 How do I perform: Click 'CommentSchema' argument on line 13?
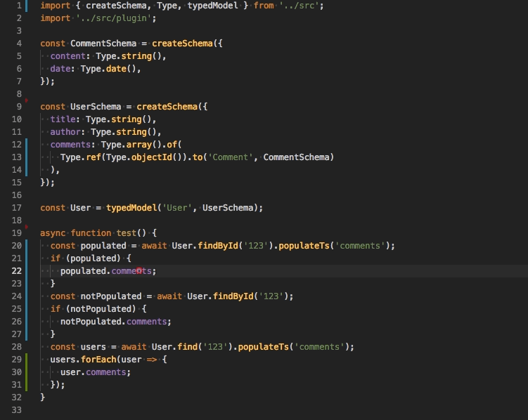(x=296, y=157)
